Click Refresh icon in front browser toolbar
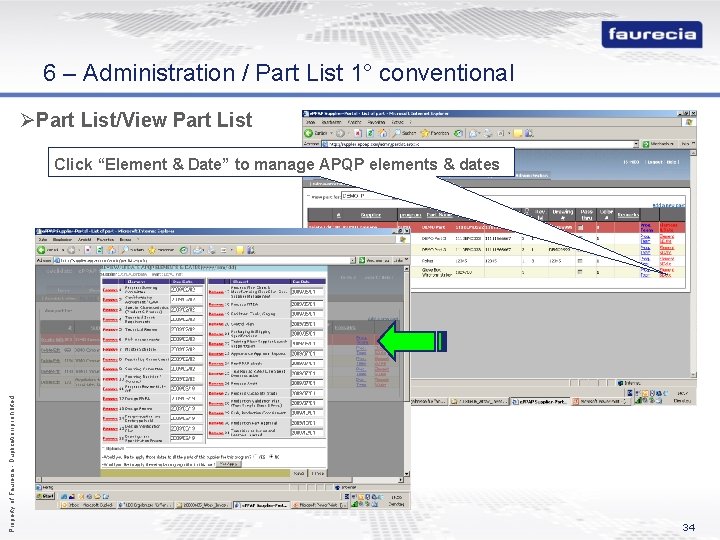This screenshot has height=540, width=720. coord(99,250)
